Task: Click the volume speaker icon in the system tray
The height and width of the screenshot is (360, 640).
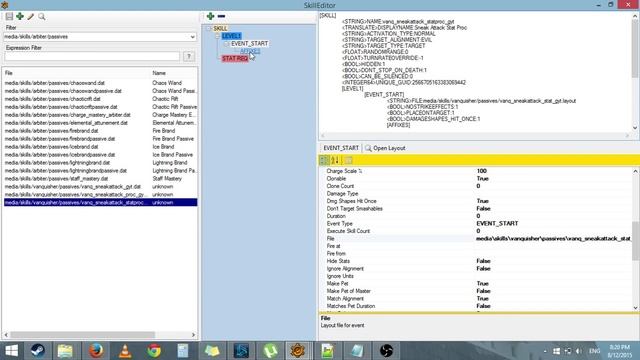Action: 579,351
